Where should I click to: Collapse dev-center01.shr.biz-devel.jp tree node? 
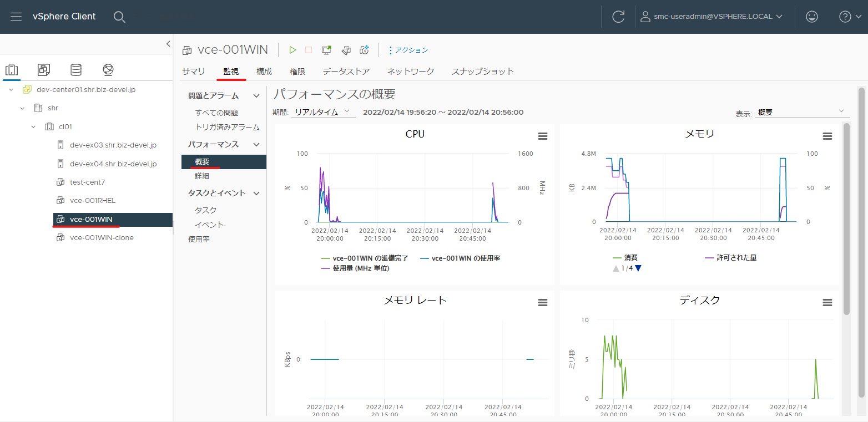pyautogui.click(x=11, y=89)
